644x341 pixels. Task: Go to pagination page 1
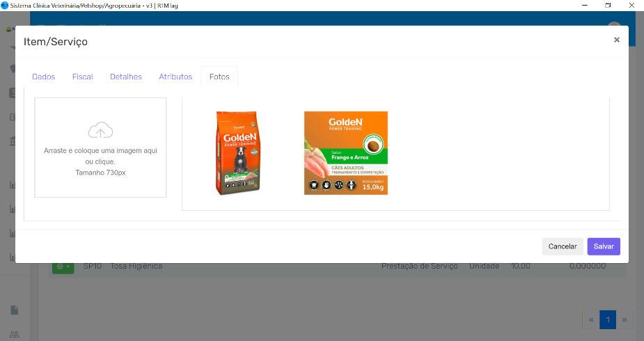click(x=608, y=319)
